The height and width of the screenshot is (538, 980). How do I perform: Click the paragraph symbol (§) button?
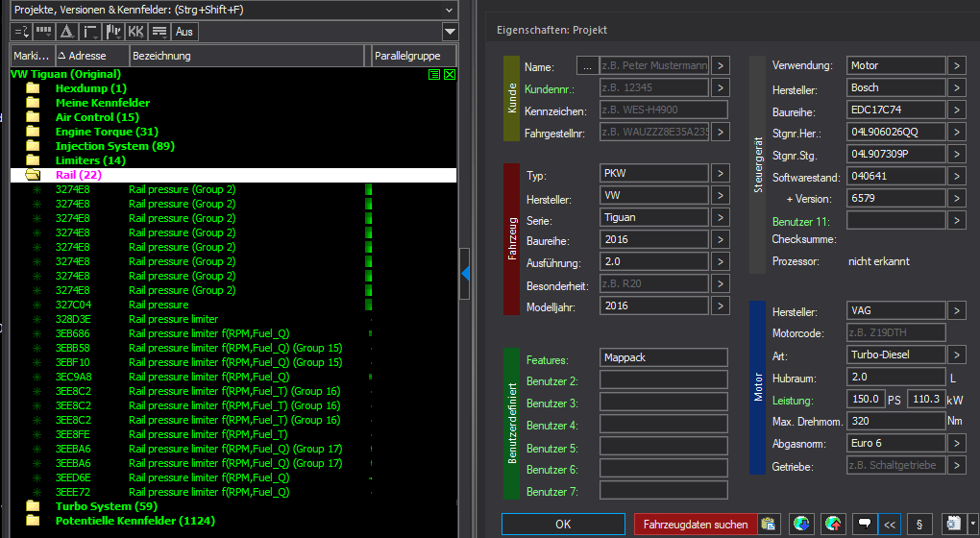coord(919,525)
